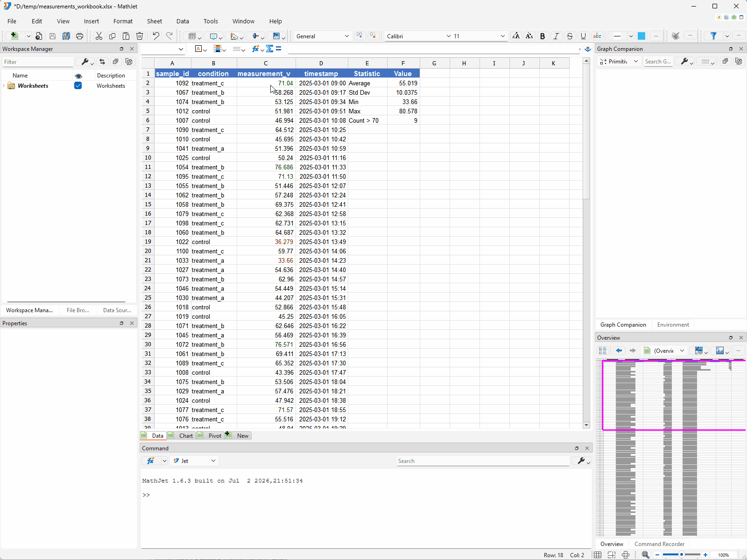
Task: Click the formula bar expand chevrons icon
Action: tap(588, 49)
